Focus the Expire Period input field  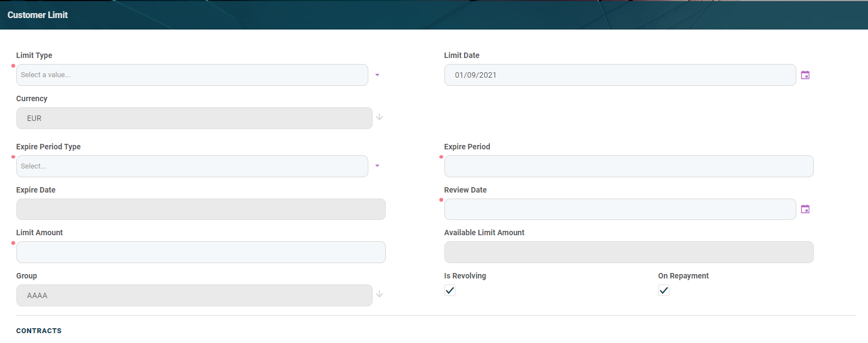tap(628, 166)
